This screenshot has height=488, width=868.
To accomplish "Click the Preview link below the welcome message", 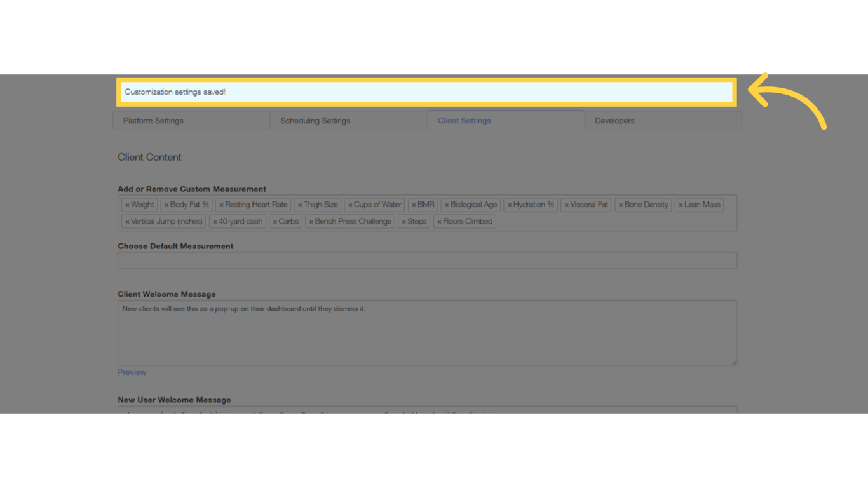I will (x=132, y=372).
